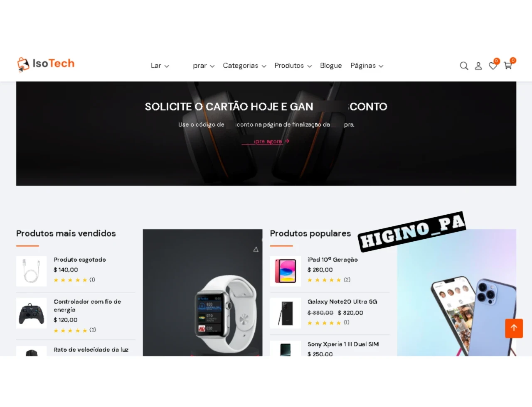
Task: Expand the Produtos dropdown menu
Action: tap(293, 66)
